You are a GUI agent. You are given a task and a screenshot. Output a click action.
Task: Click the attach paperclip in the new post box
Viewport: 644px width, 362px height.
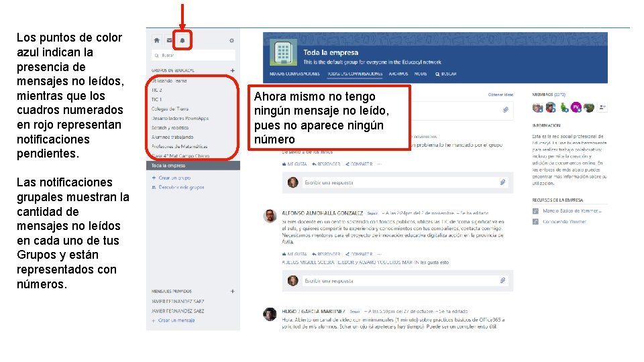(x=506, y=110)
